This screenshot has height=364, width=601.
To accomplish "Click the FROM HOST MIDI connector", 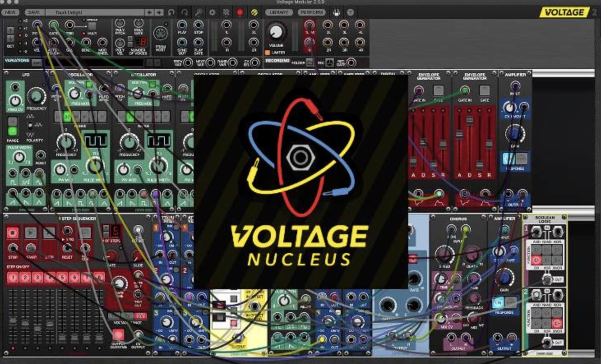I will [x=160, y=33].
